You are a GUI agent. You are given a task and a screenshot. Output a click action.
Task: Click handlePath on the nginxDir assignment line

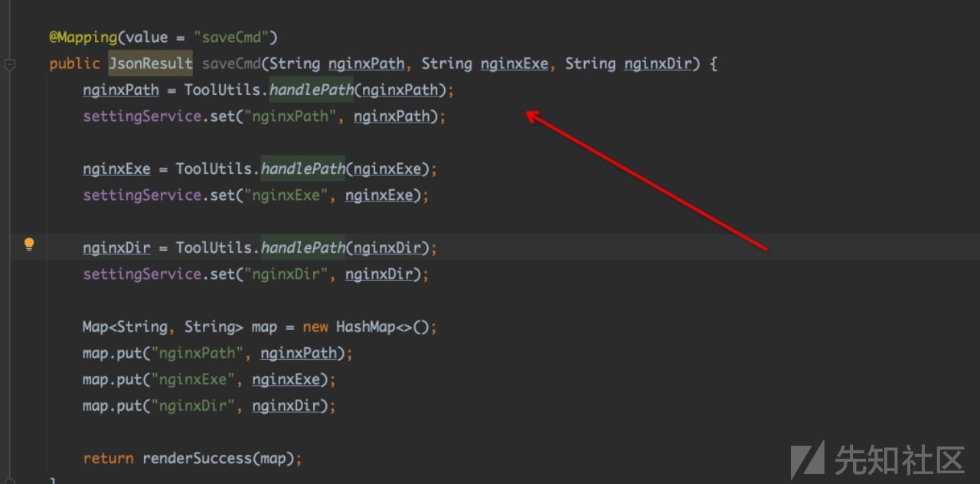[x=303, y=247]
